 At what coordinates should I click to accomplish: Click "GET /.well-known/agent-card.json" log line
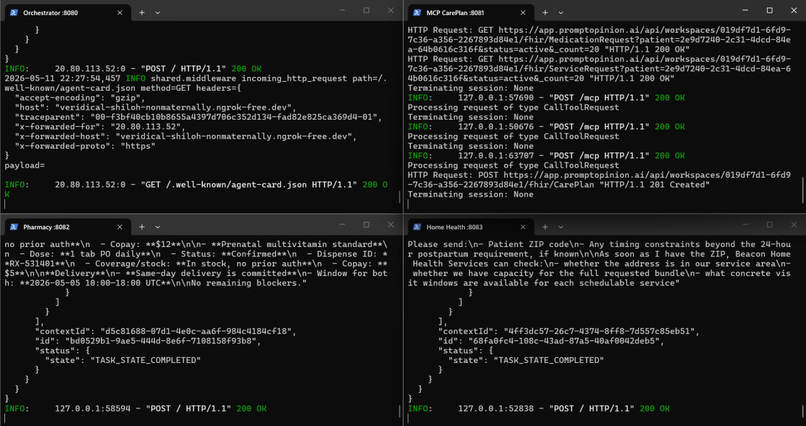click(x=197, y=189)
